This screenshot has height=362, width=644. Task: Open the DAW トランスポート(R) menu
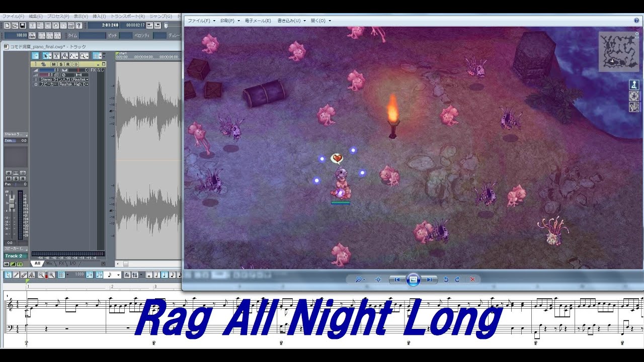pyautogui.click(x=127, y=17)
